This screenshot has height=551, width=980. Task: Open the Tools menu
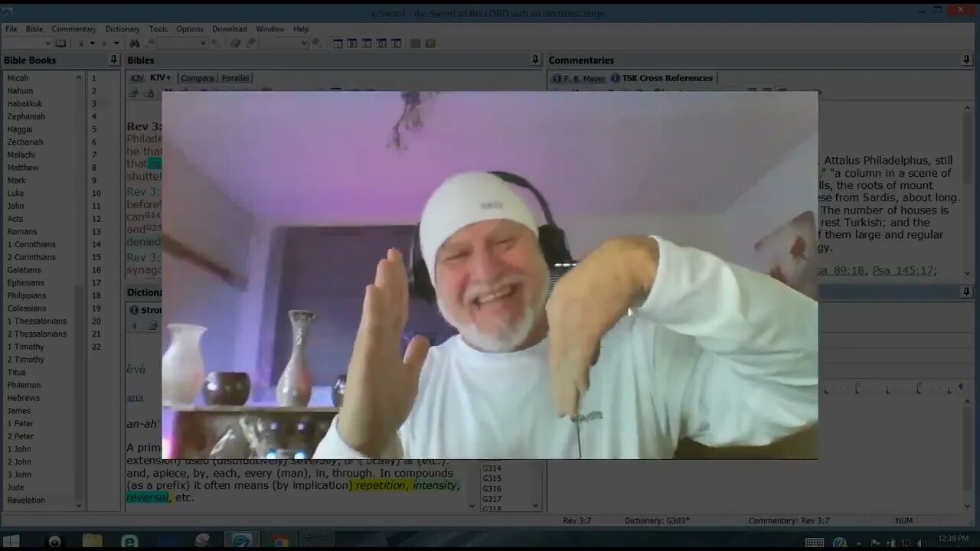tap(158, 29)
